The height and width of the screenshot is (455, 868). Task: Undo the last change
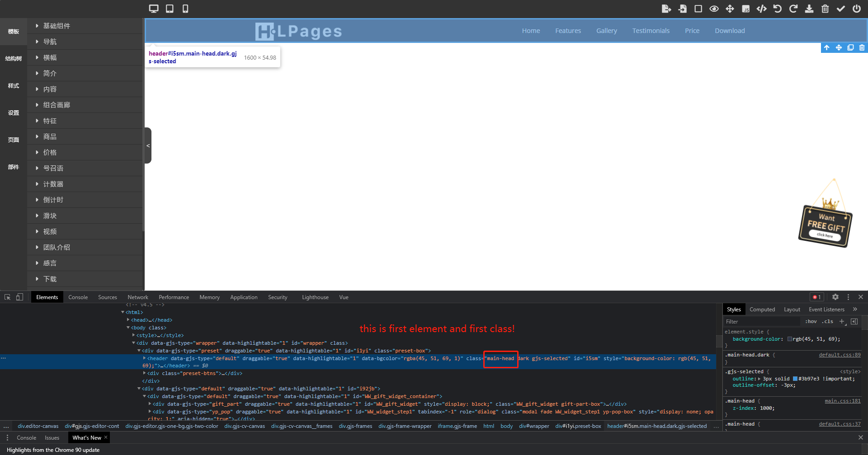[x=777, y=9]
